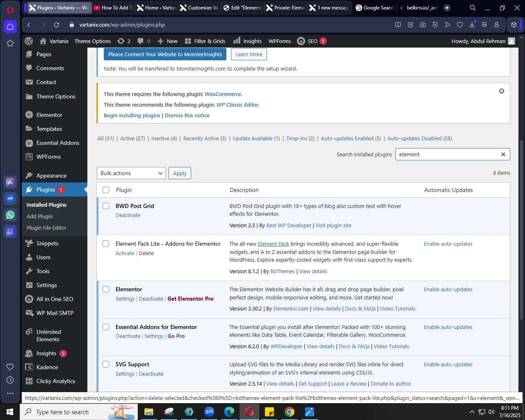The image size is (525, 420).
Task: Click the WordPress logo in admin bar
Action: [x=29, y=41]
